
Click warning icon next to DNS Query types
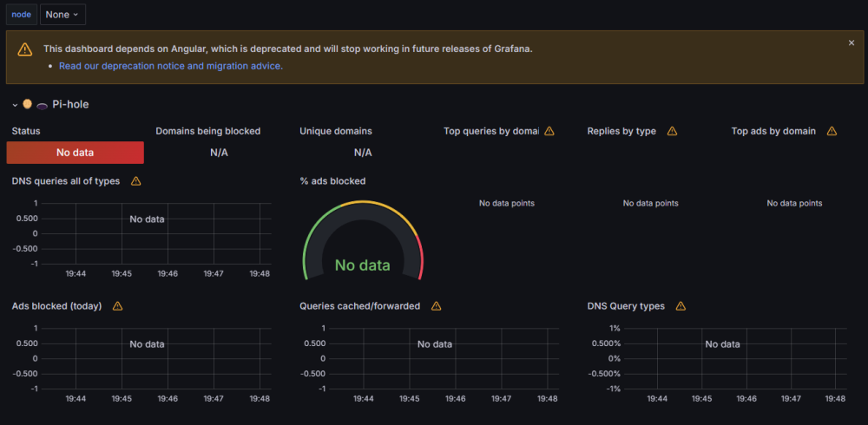[681, 306]
